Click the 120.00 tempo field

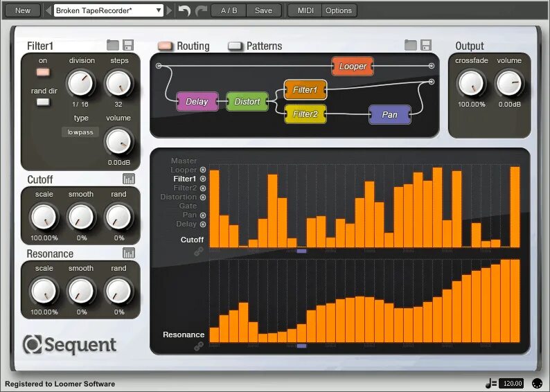[512, 384]
